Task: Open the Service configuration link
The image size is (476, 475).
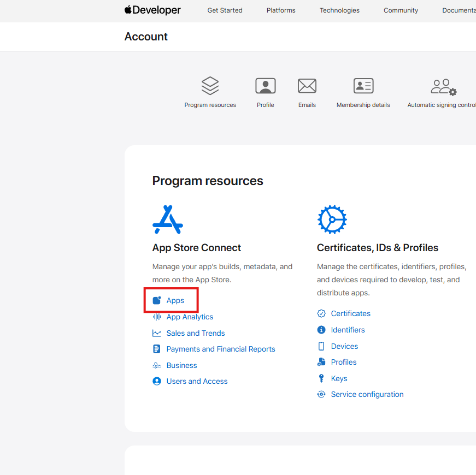Action: 367,394
